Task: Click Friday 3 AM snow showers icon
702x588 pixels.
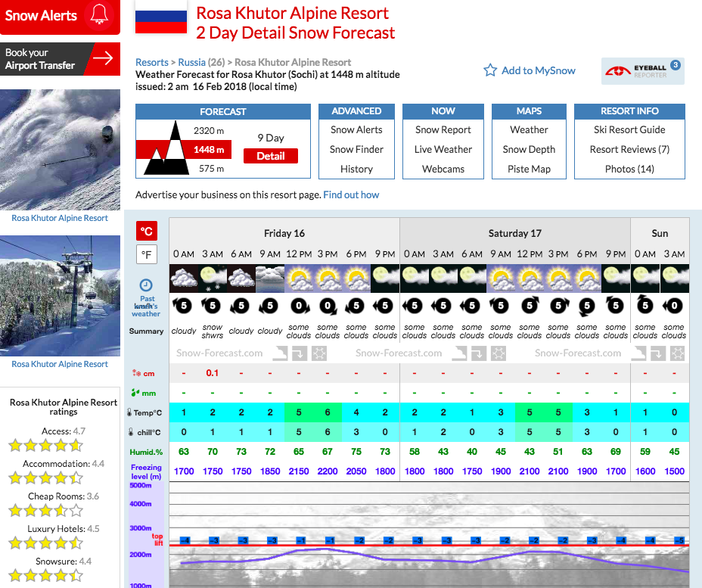Action: [213, 278]
